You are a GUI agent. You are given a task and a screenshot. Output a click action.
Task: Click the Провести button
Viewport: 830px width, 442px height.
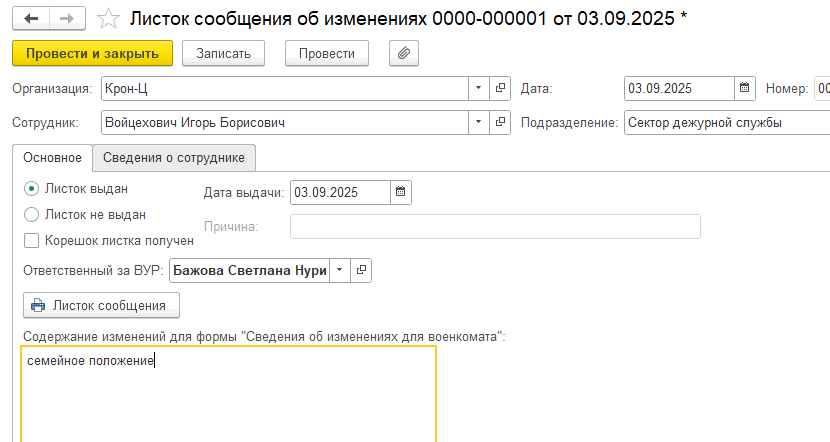[x=327, y=53]
